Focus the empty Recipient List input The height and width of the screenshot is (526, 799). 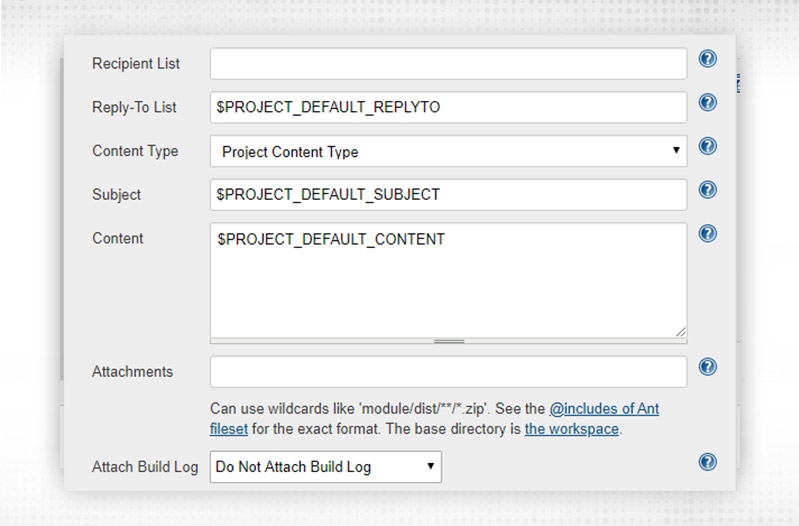click(448, 64)
